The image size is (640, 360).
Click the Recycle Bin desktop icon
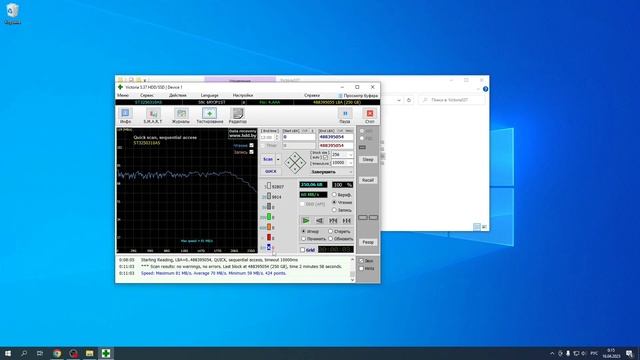tap(13, 13)
